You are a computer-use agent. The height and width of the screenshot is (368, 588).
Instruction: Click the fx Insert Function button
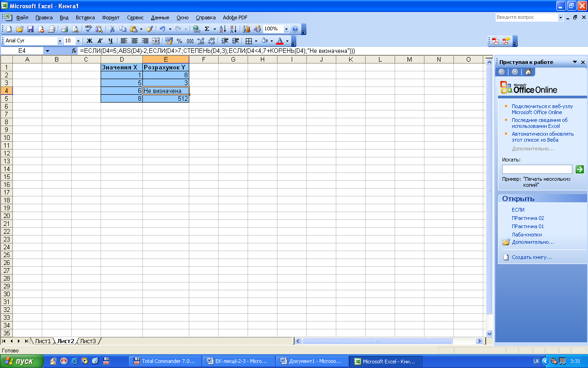74,51
